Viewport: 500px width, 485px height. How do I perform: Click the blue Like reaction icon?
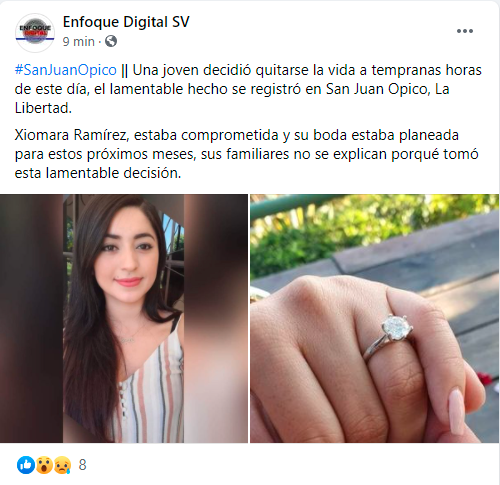tap(25, 465)
